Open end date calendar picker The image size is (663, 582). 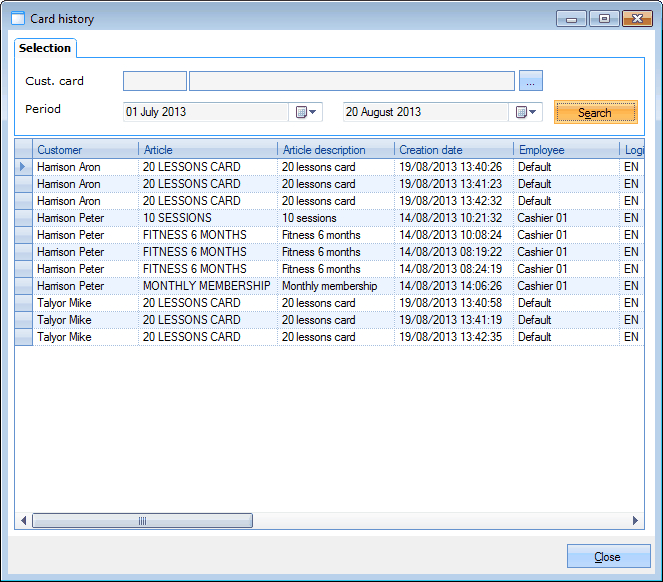tap(526, 112)
